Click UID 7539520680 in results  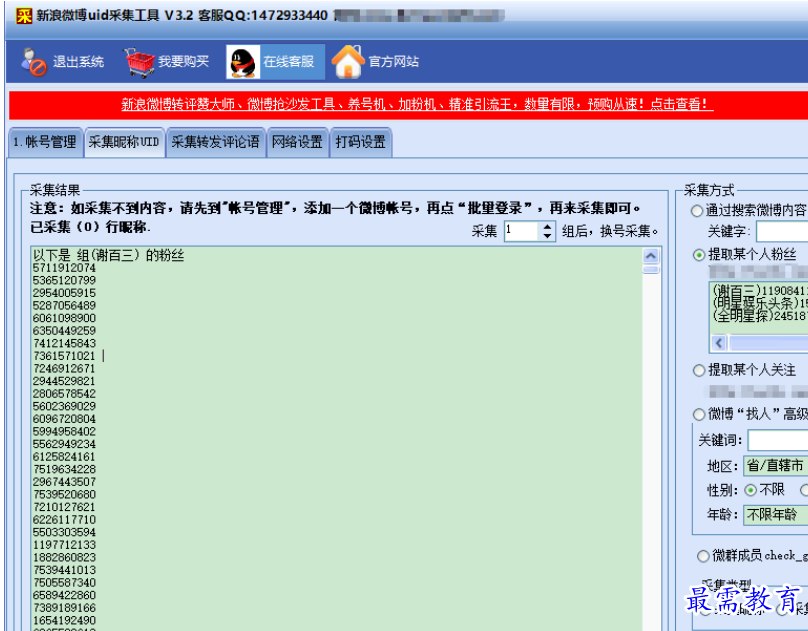pyautogui.click(x=64, y=494)
